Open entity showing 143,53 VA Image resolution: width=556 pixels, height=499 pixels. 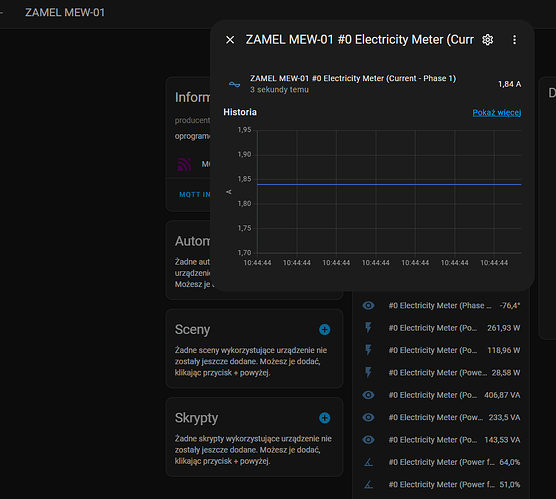tap(441, 439)
